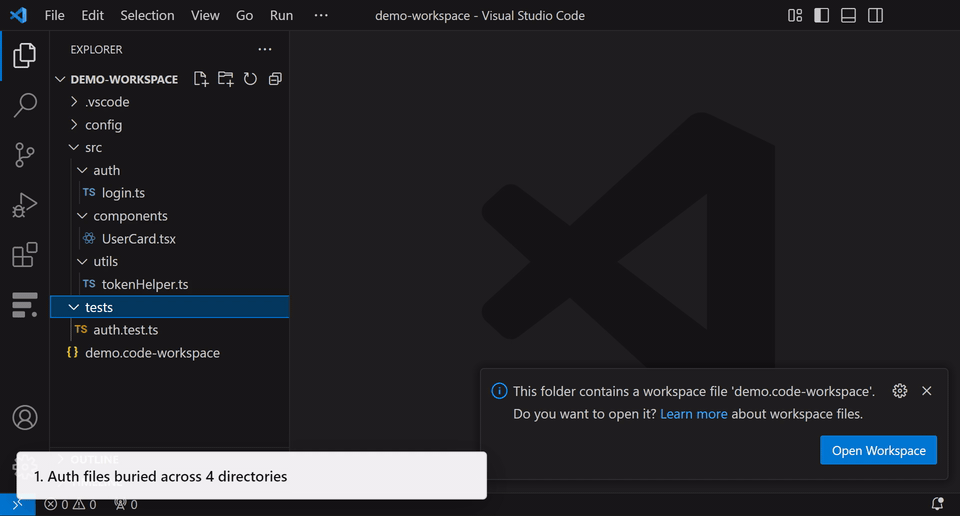960x516 pixels.
Task: Click the ports forwarded indicator in status bar
Action: [126, 504]
